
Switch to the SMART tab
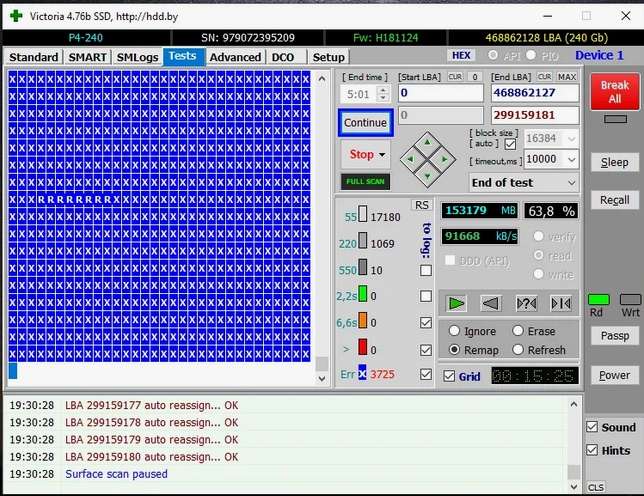(88, 57)
